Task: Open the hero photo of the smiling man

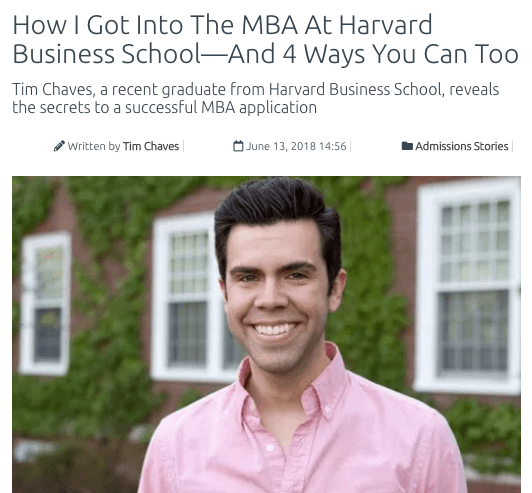Action: [266, 335]
